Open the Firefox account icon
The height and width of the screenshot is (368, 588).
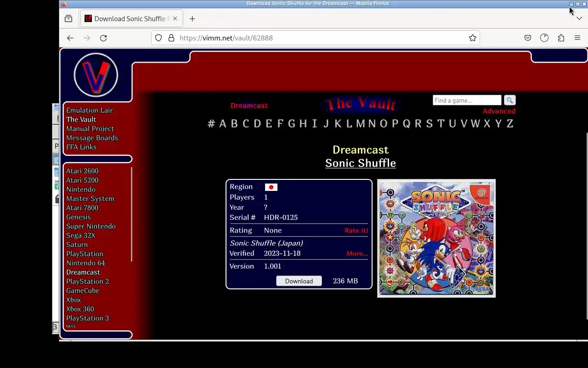tap(544, 38)
